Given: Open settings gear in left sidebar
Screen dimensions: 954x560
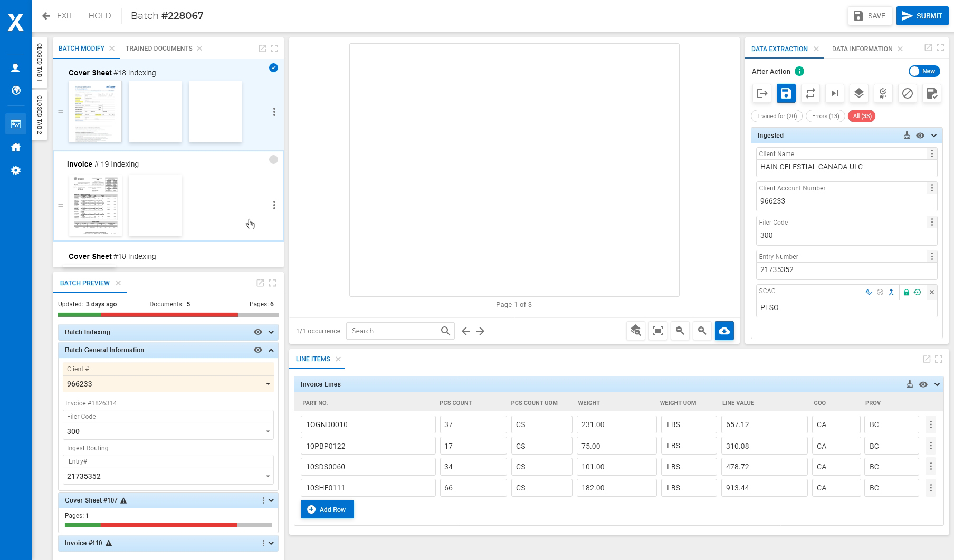Looking at the screenshot, I should pyautogui.click(x=16, y=170).
